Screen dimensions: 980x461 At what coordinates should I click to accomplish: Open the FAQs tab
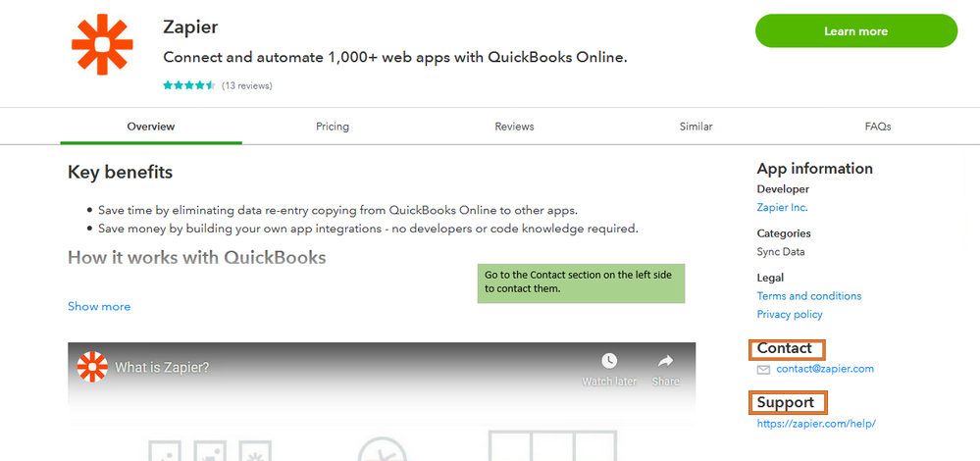point(878,127)
